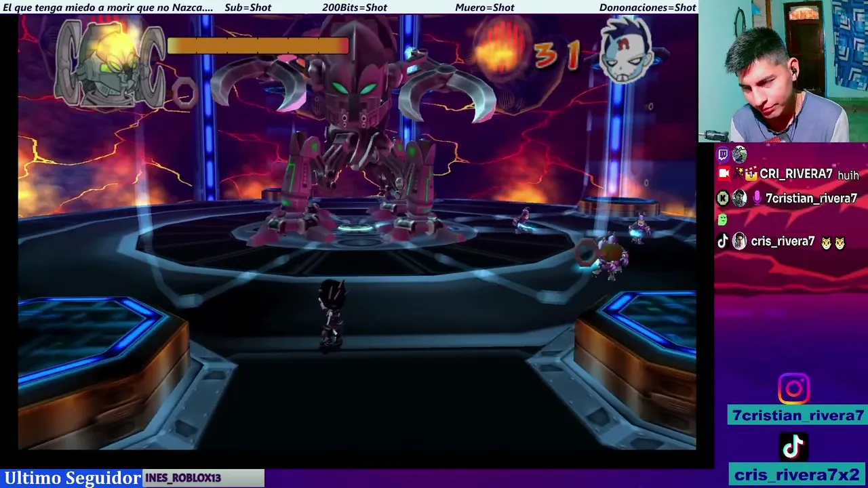
Task: Click the Twitch icon in the chat overlay
Action: pos(724,155)
